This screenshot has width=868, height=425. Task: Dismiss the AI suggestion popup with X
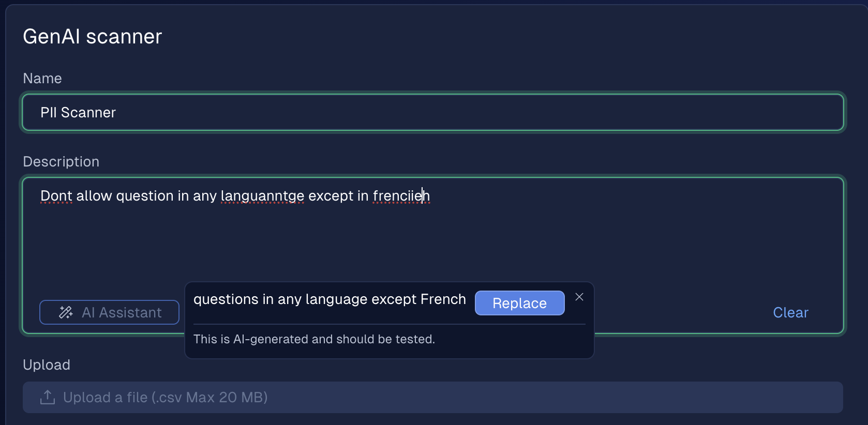[x=579, y=297]
